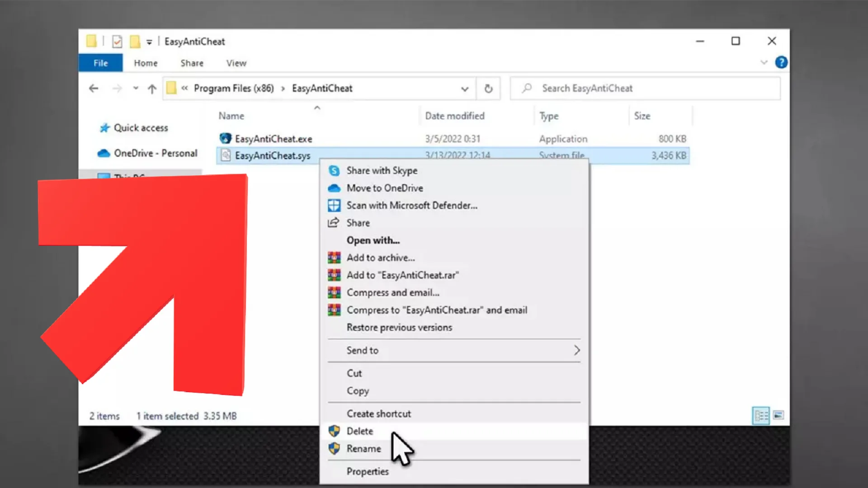
Task: Select Delete from the context menu
Action: [x=359, y=431]
